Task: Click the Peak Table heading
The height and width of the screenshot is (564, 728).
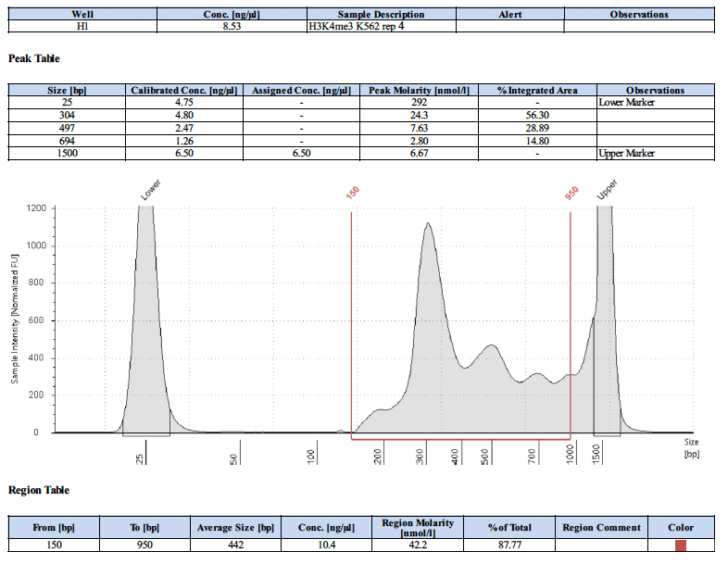Action: point(34,58)
